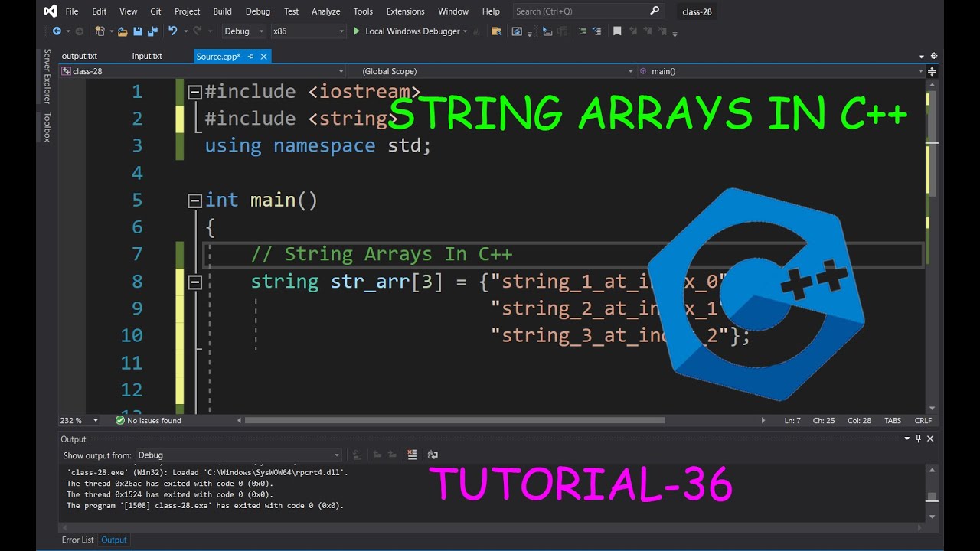Switch to the input.txt tab

coord(147,56)
